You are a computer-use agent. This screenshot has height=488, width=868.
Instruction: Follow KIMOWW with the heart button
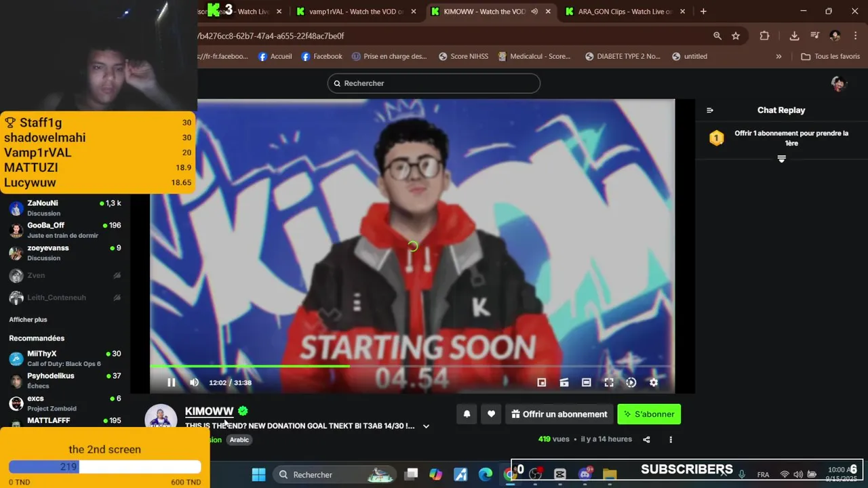coord(491,414)
